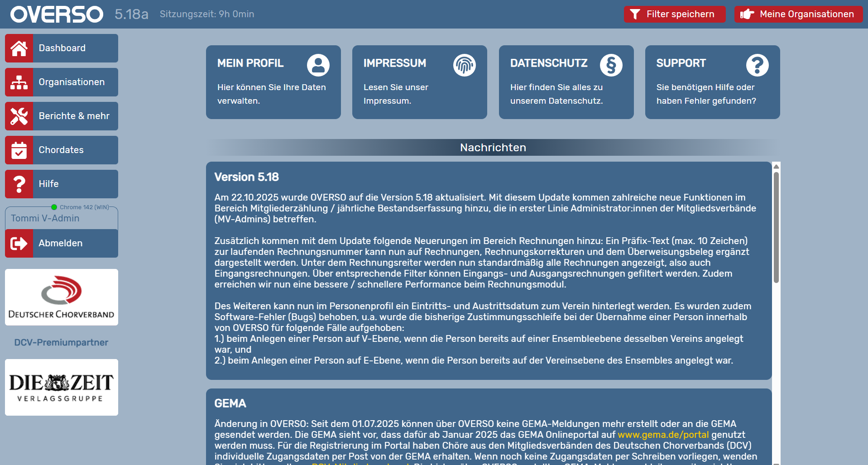
Task: Open the Organisationen hierarchy icon
Action: pos(19,82)
